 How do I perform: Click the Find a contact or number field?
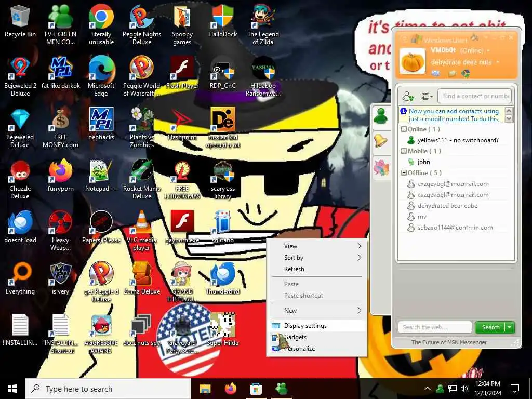coord(475,96)
